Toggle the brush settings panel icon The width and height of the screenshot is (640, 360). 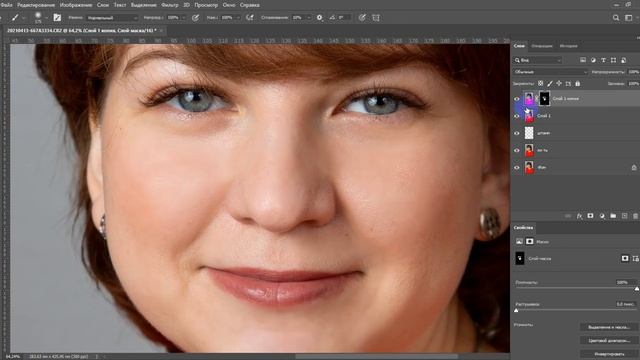(57, 18)
